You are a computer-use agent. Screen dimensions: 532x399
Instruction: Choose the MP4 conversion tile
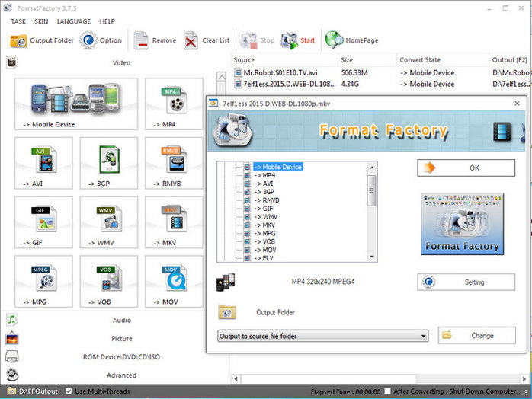174,104
